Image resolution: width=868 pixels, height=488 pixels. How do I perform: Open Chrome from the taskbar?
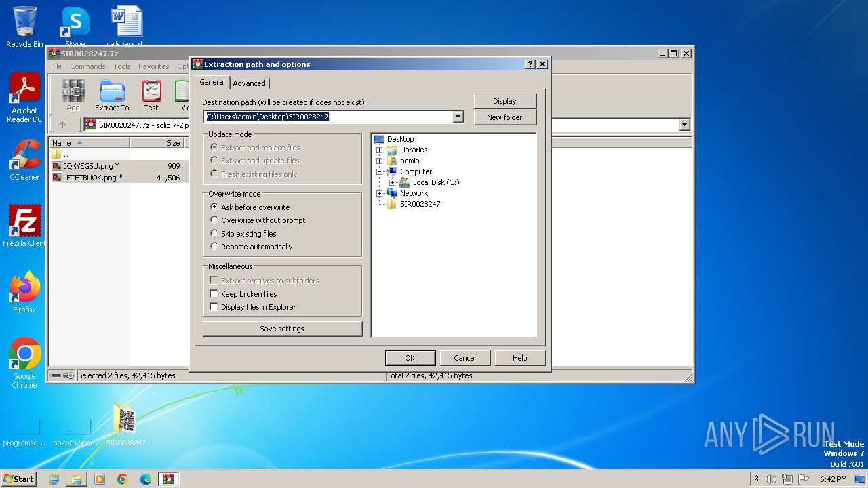click(123, 479)
